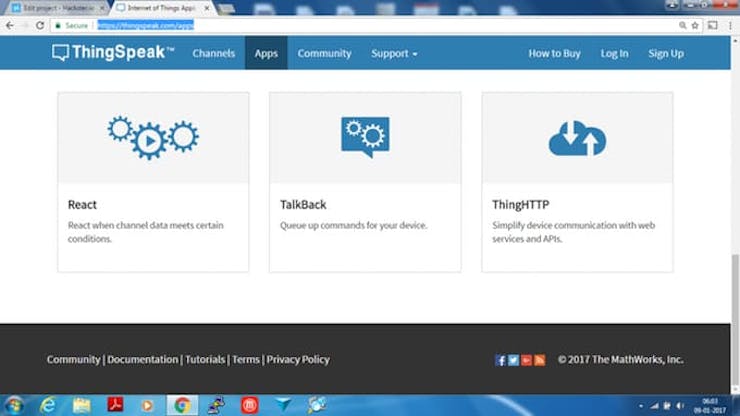Bookmark this page with star icon

coord(695,25)
